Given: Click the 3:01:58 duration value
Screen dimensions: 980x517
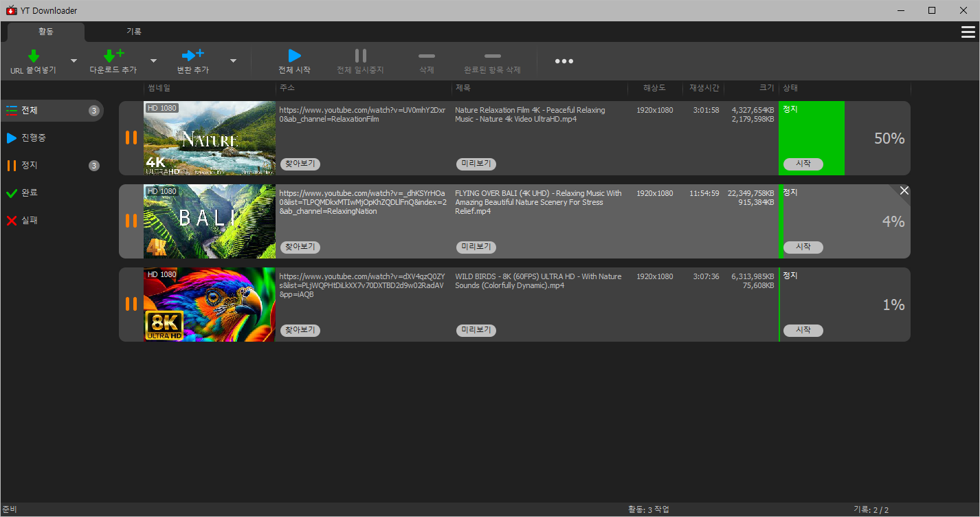Looking at the screenshot, I should (x=706, y=110).
